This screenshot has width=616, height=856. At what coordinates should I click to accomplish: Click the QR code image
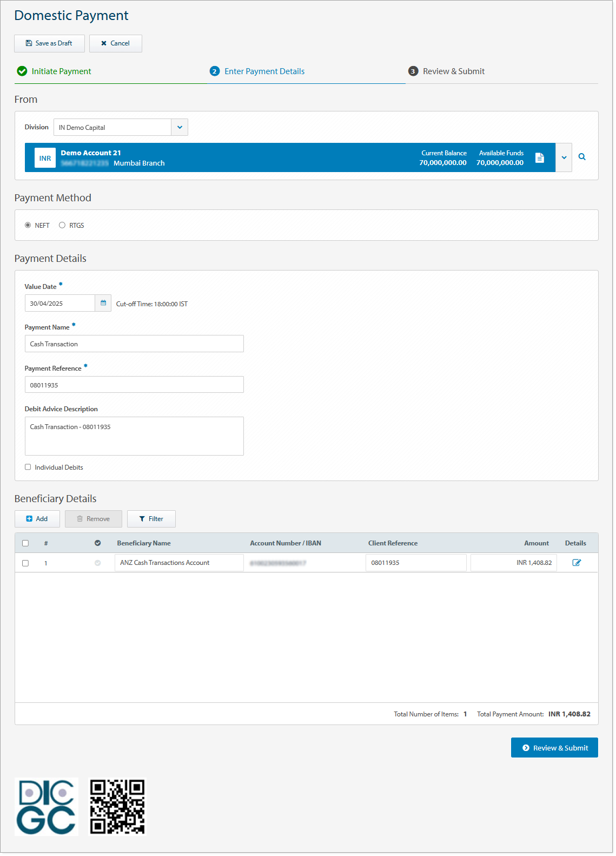(x=117, y=807)
